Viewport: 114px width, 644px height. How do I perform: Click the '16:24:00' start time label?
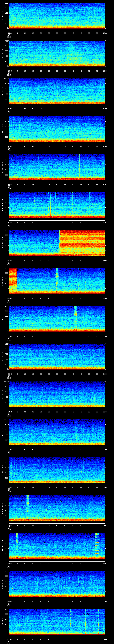(x=9, y=412)
